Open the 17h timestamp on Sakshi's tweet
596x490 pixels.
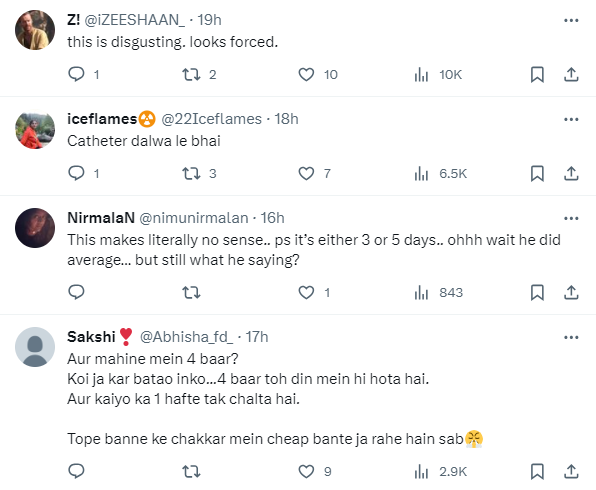click(257, 337)
